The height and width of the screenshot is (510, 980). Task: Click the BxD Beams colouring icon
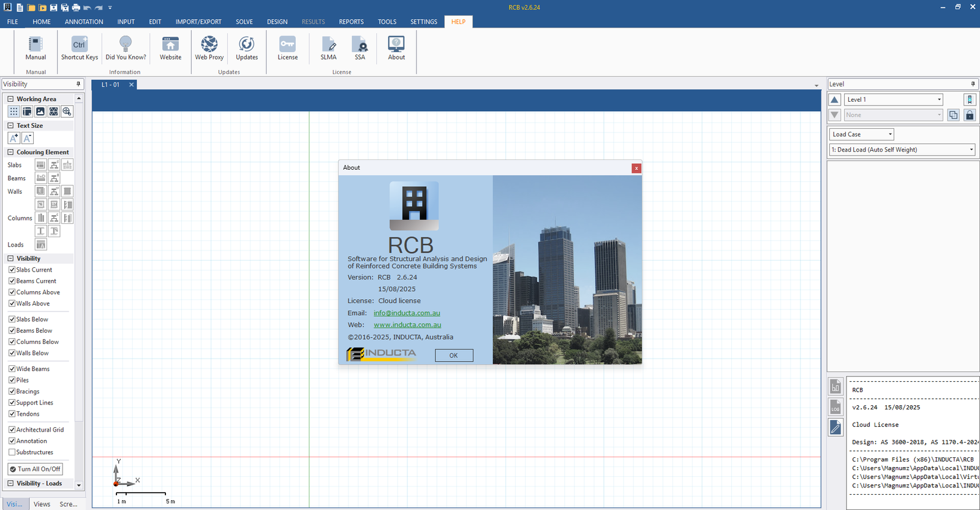pos(40,178)
